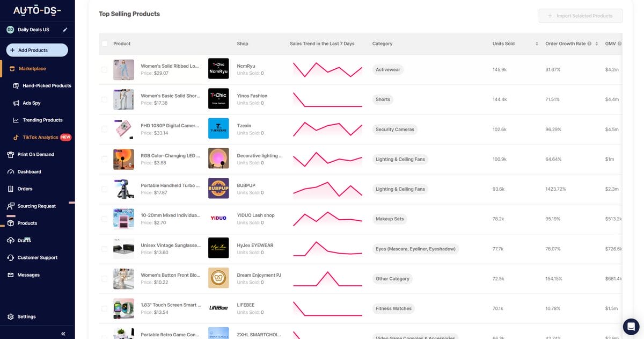
Task: Check the FHD 1080P Digital Camera checkbox
Action: (x=104, y=129)
